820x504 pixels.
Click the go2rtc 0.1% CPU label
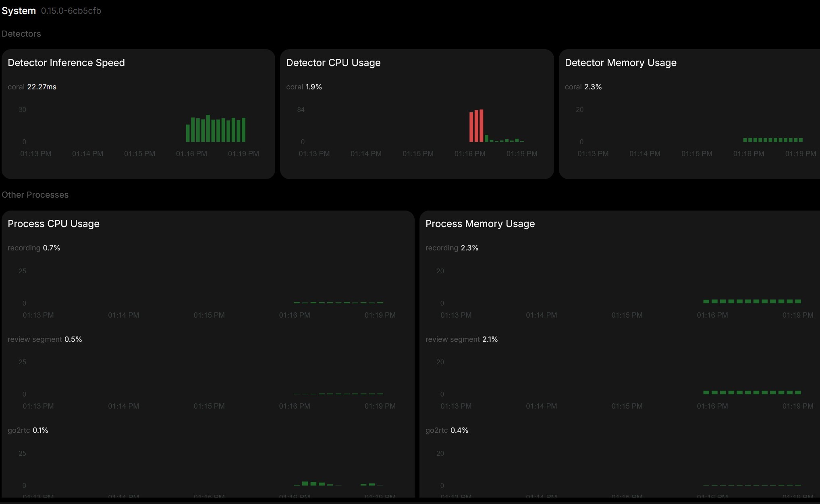pos(28,430)
